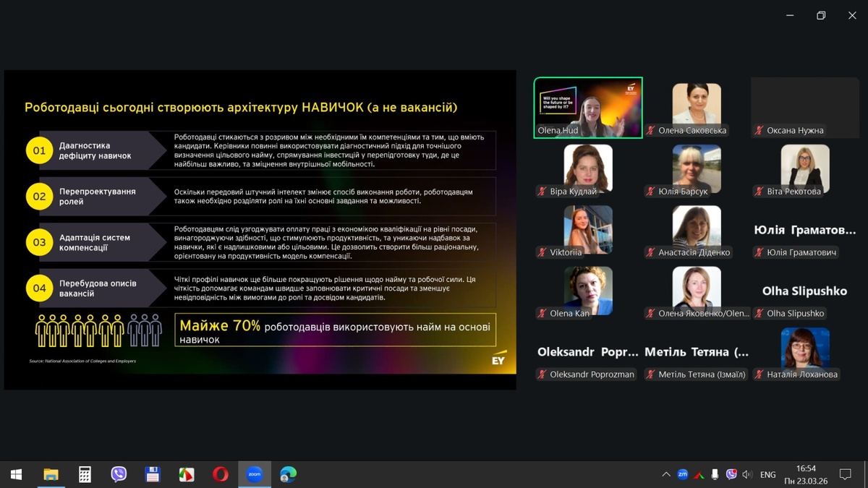Click the Наталія Лоханова name label
The width and height of the screenshot is (868, 488).
coord(801,374)
